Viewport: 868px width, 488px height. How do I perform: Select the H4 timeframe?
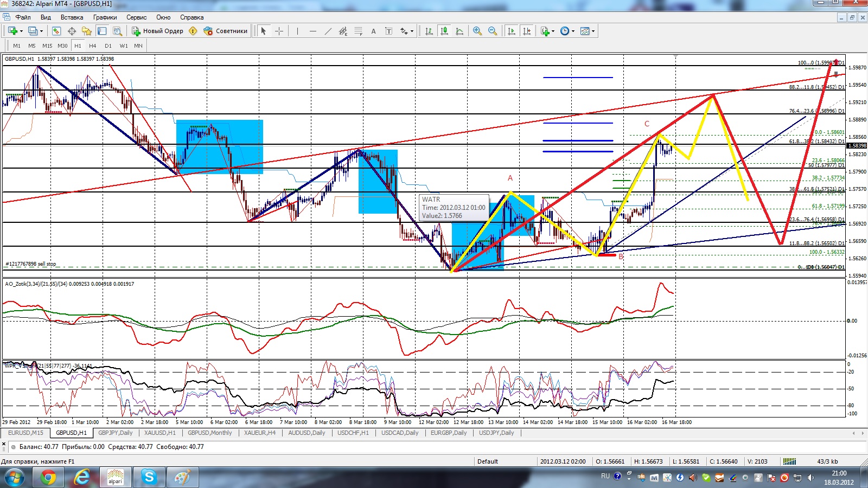pyautogui.click(x=93, y=46)
